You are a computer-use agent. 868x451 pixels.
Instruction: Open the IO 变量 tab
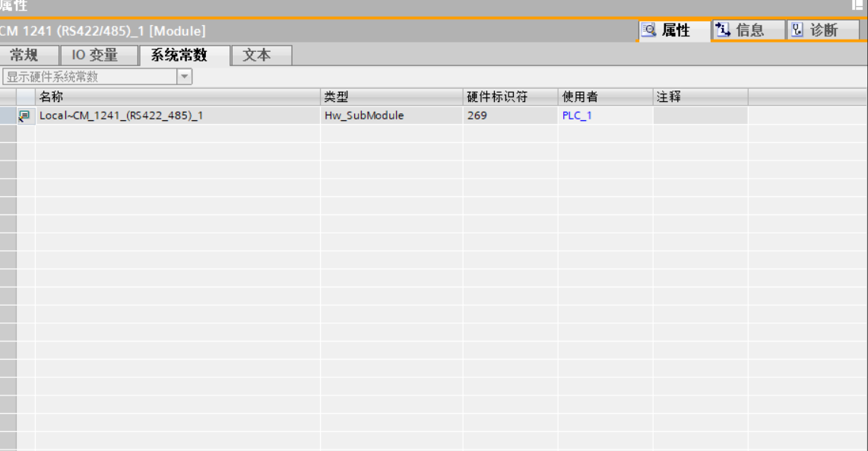click(95, 56)
